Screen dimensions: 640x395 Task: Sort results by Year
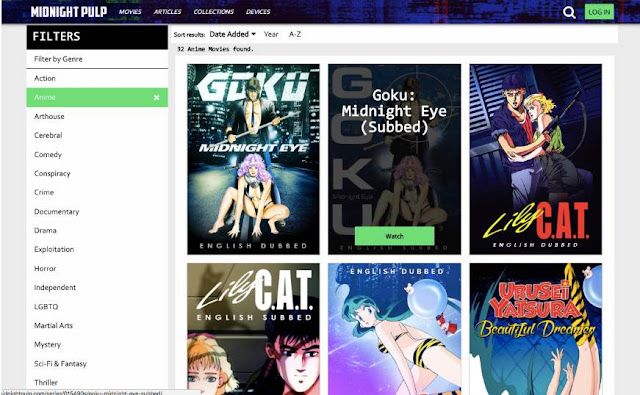[x=271, y=34]
